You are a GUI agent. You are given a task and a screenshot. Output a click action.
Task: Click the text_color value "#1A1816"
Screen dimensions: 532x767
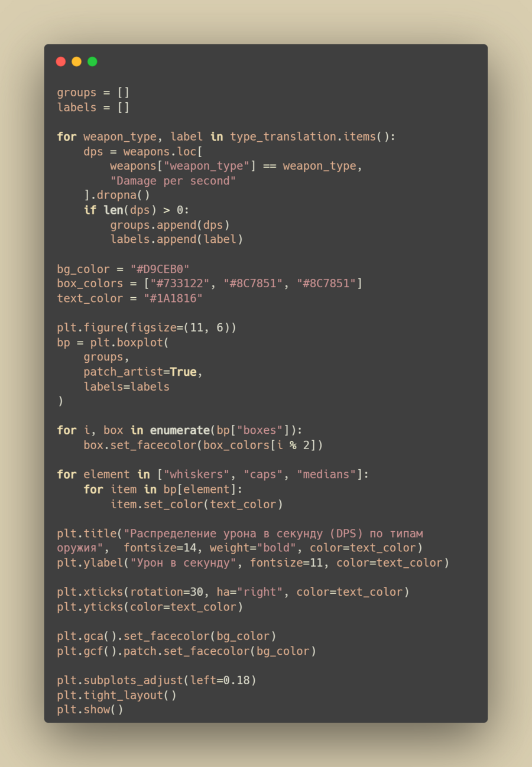point(173,298)
